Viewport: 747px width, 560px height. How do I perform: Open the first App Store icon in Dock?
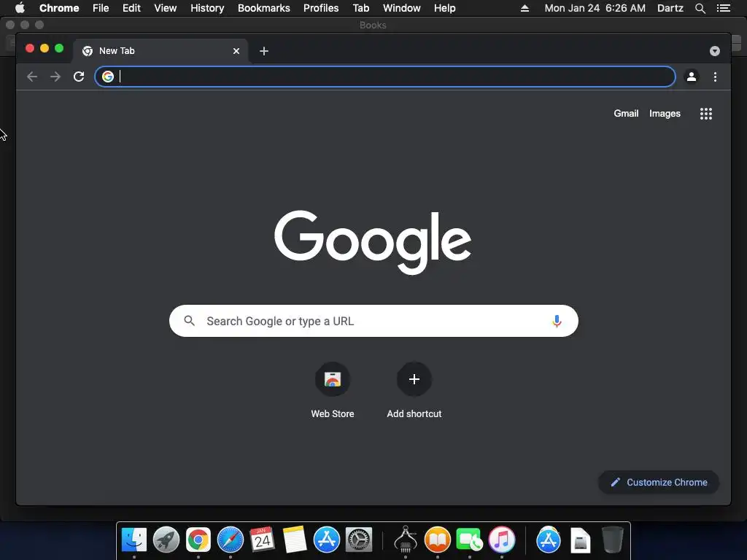point(326,540)
